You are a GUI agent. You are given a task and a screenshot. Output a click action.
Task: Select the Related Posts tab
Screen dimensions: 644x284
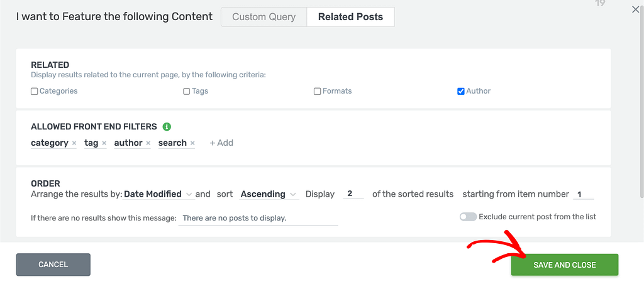[x=351, y=17]
